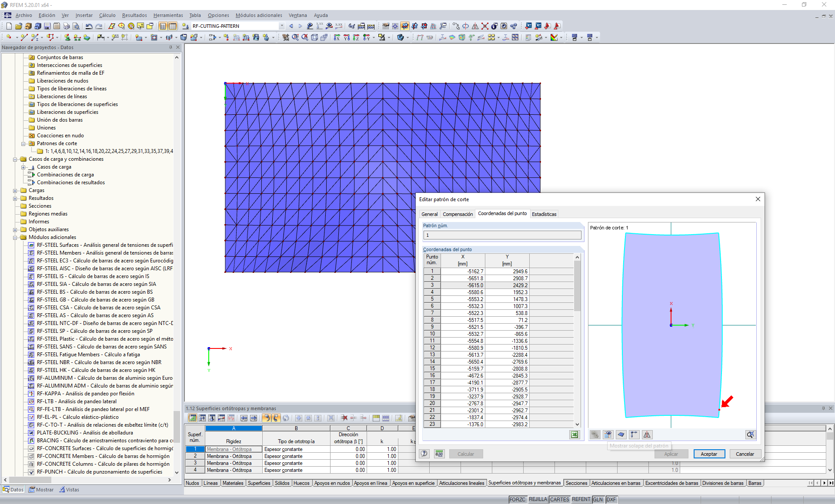Select the Mostrar solape del patrón icon

pyautogui.click(x=608, y=434)
